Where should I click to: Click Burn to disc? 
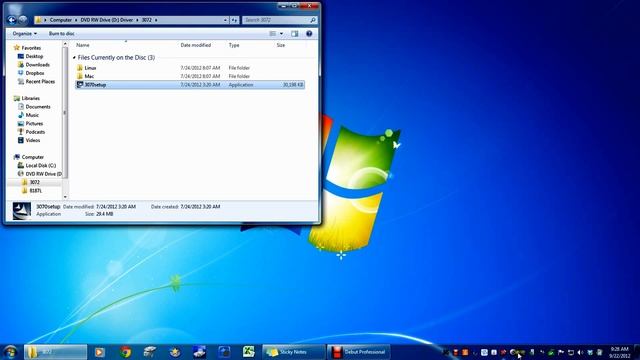pyautogui.click(x=62, y=33)
